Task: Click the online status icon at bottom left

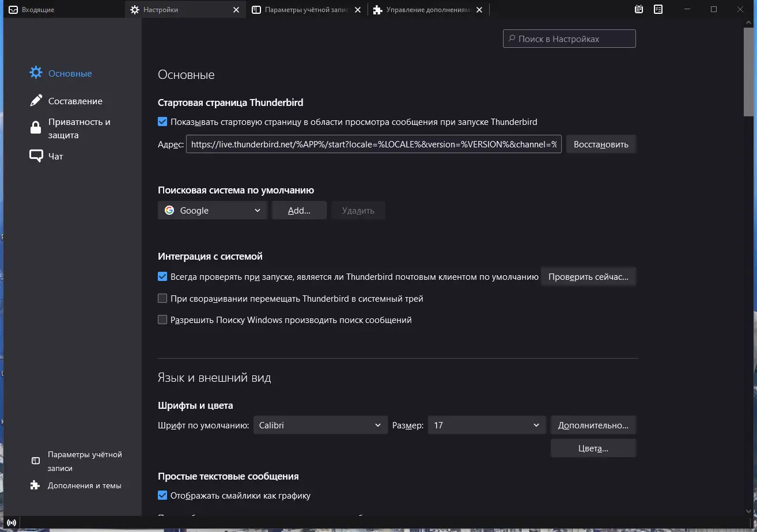Action: point(12,523)
